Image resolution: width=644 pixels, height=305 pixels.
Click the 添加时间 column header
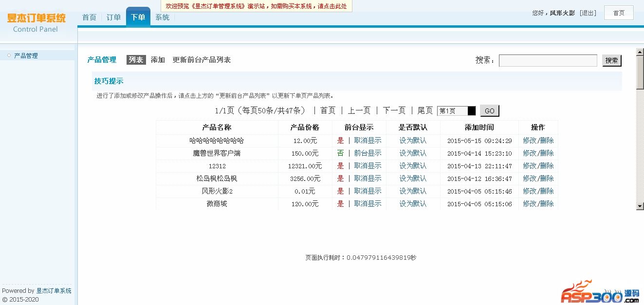click(479, 127)
